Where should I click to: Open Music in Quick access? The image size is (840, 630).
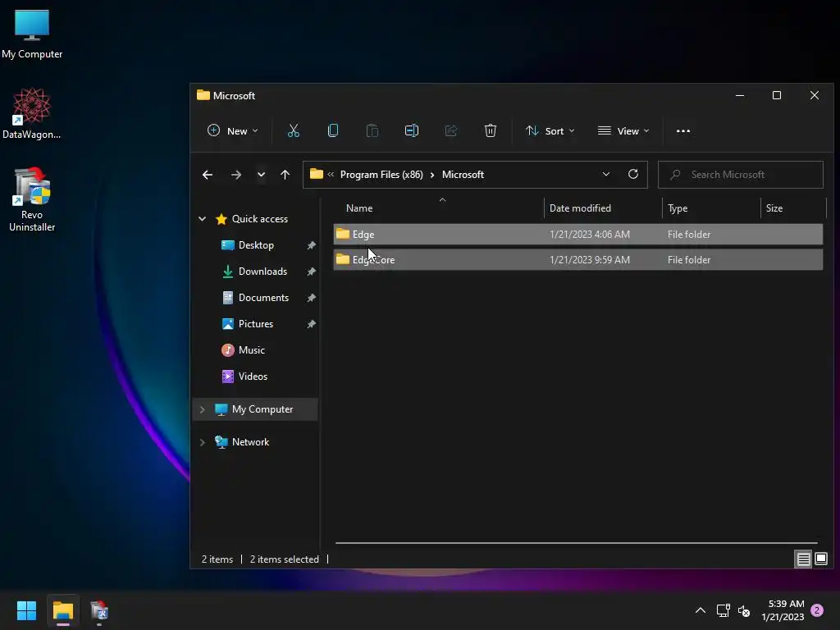(x=251, y=349)
